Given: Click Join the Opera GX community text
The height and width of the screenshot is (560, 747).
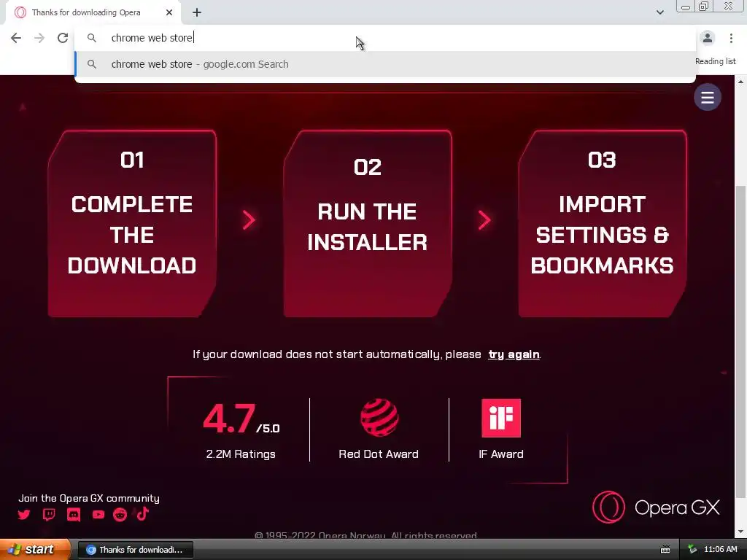Looking at the screenshot, I should point(88,498).
